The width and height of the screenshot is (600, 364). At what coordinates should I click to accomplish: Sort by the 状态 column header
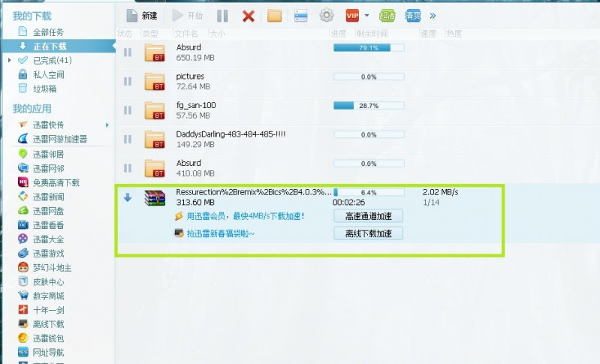(x=125, y=34)
